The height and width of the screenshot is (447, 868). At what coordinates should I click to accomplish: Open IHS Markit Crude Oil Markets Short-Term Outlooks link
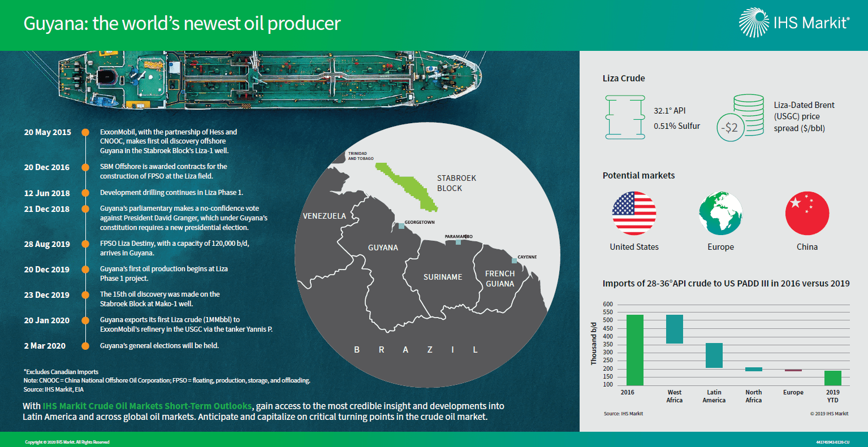coord(147,406)
